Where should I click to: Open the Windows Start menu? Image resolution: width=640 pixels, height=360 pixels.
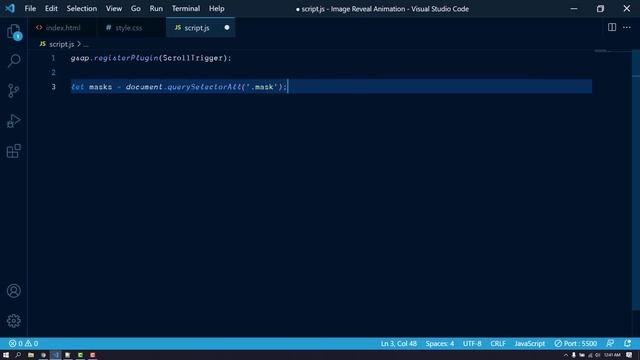[x=6, y=355]
